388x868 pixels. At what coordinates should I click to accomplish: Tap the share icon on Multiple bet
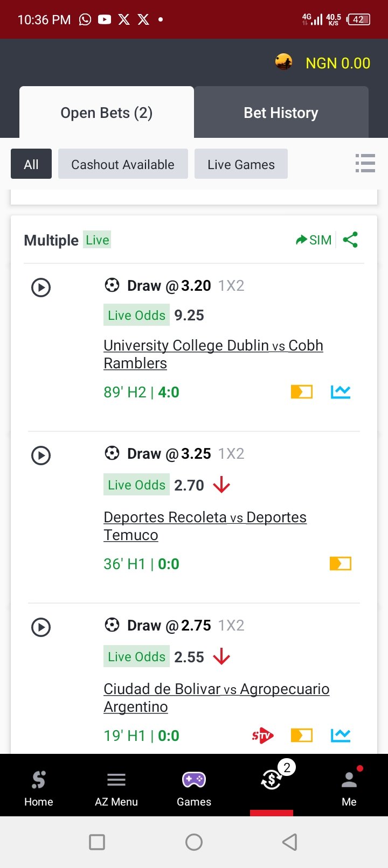(x=350, y=240)
